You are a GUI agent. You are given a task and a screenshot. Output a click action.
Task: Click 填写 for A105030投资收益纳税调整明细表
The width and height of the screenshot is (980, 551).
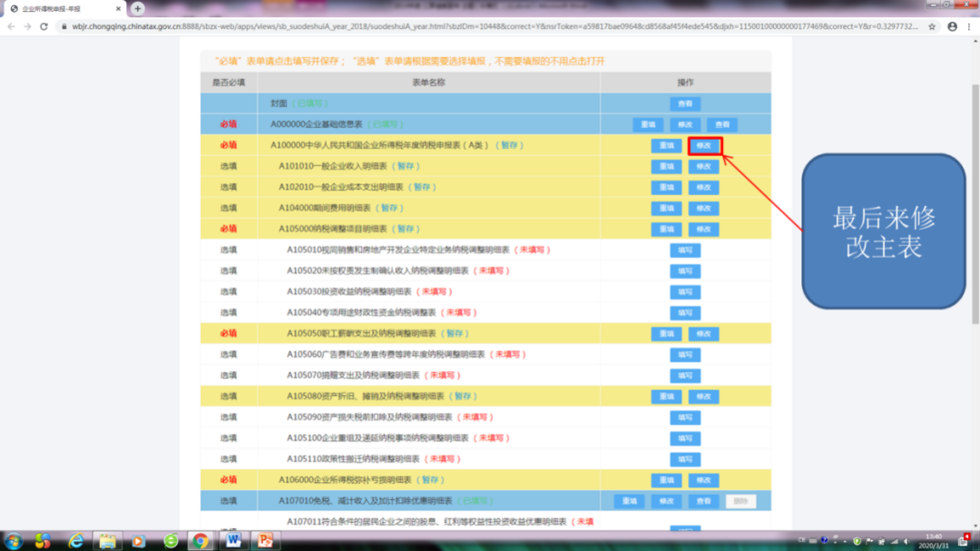tap(685, 292)
